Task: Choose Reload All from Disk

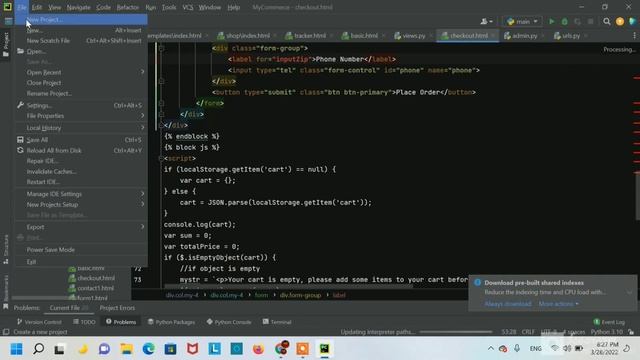Action: (82, 150)
